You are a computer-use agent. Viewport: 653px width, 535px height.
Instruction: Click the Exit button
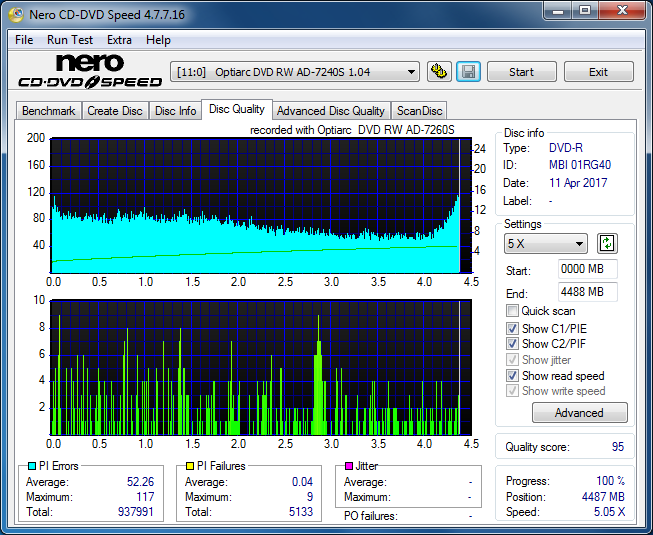coord(598,72)
